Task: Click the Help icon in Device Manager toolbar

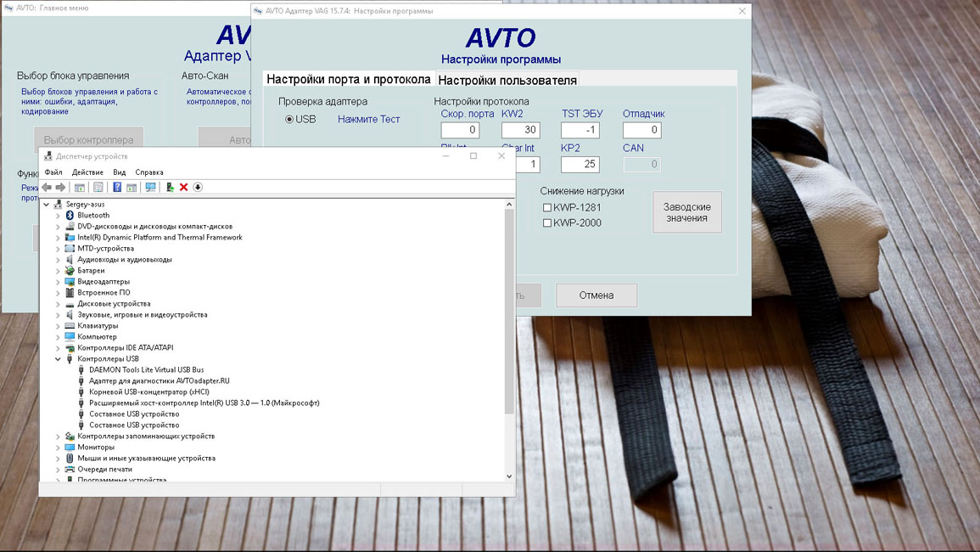Action: (x=117, y=188)
